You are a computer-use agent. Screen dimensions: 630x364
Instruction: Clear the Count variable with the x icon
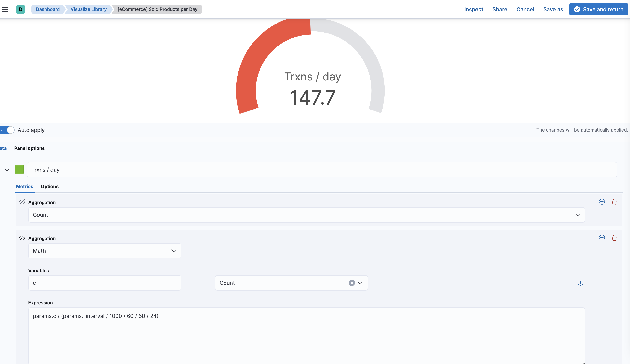[x=352, y=283]
